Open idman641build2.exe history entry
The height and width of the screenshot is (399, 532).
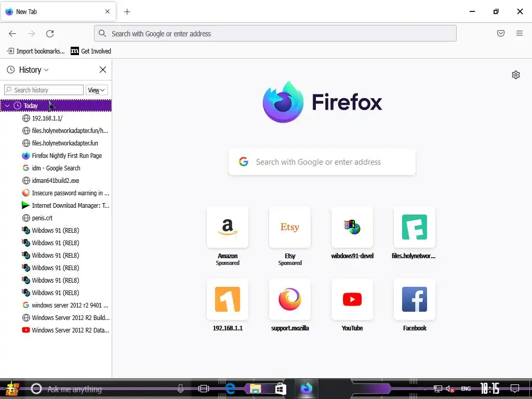[56, 180]
